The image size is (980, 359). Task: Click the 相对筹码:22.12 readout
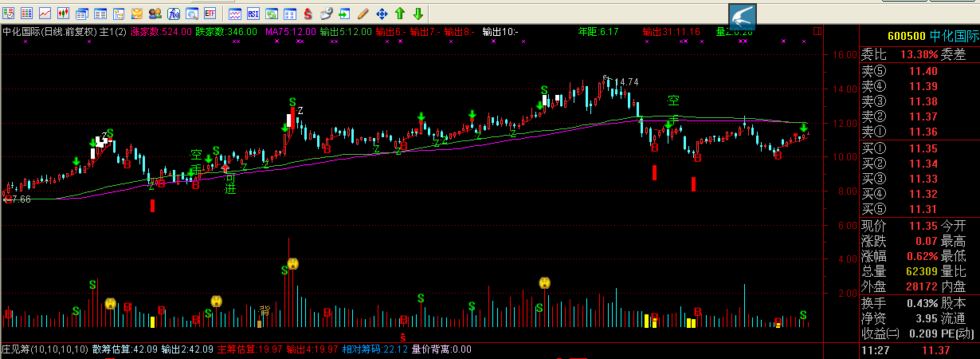tap(375, 349)
